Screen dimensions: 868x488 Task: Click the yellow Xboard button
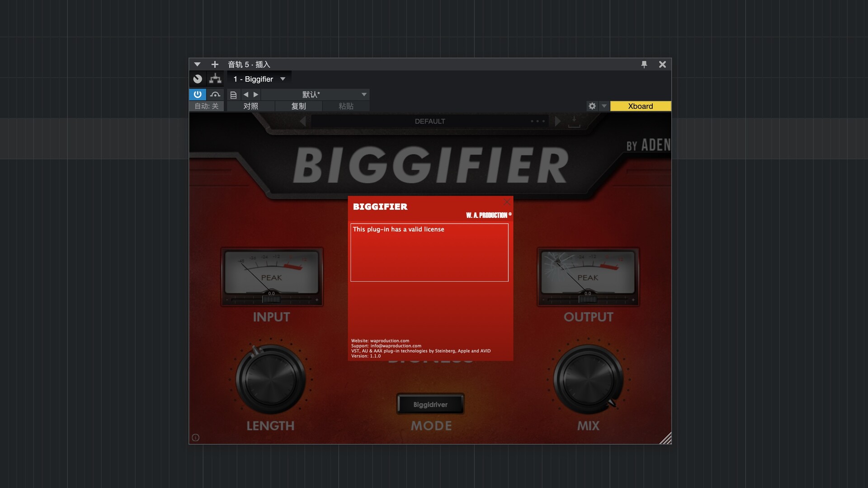click(640, 106)
